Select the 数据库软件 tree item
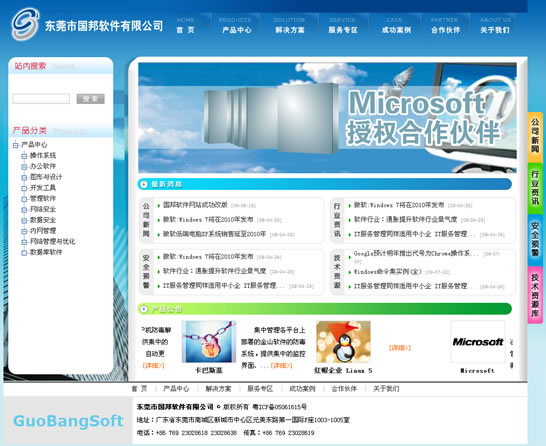 pos(46,252)
